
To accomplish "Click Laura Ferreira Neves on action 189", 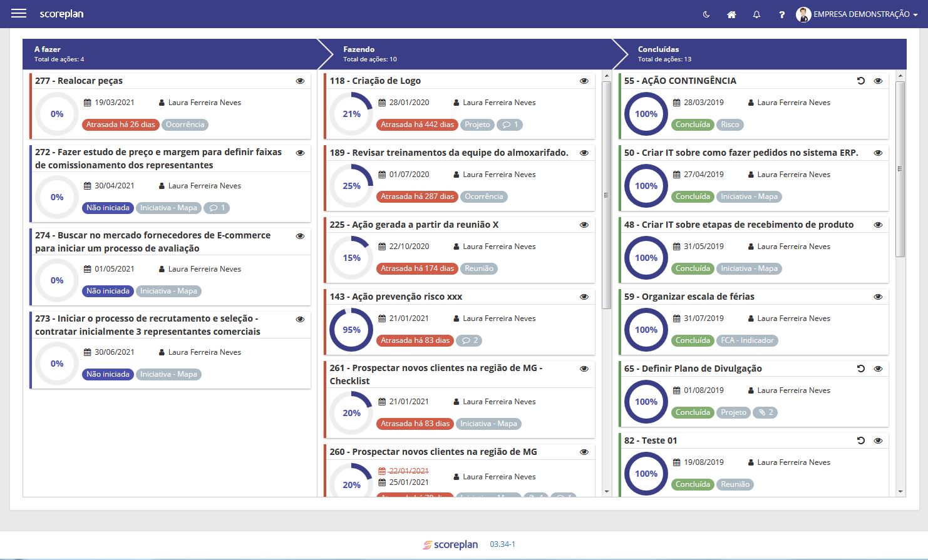I will click(499, 175).
